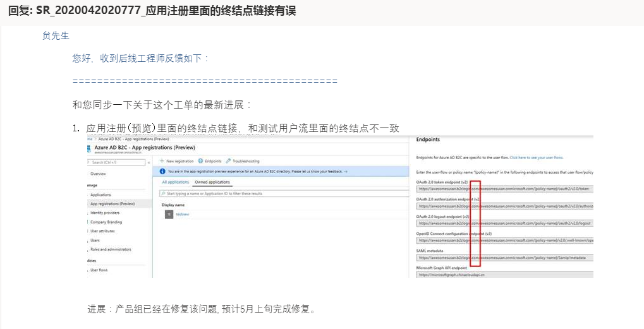Click the 'Endpoints' panel heading

(428, 140)
